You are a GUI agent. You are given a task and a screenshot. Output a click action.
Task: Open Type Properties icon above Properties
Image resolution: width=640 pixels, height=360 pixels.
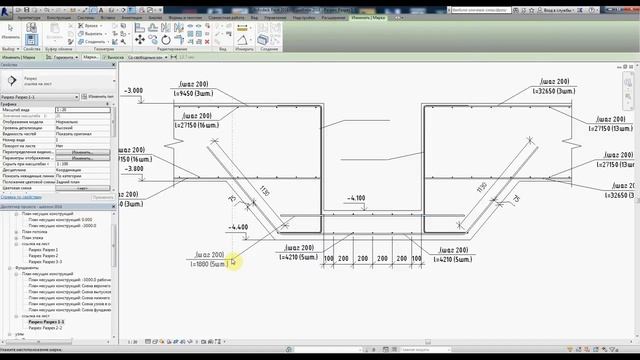coord(31,27)
